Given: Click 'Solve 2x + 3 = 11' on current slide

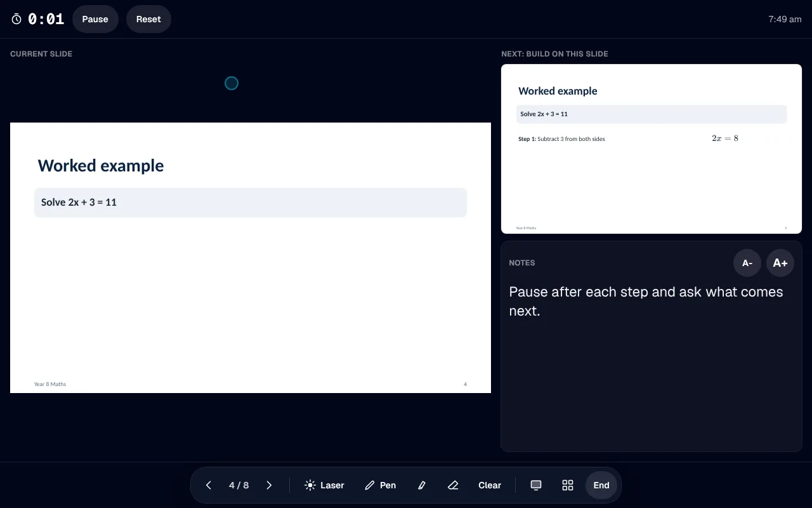Looking at the screenshot, I should click(79, 202).
